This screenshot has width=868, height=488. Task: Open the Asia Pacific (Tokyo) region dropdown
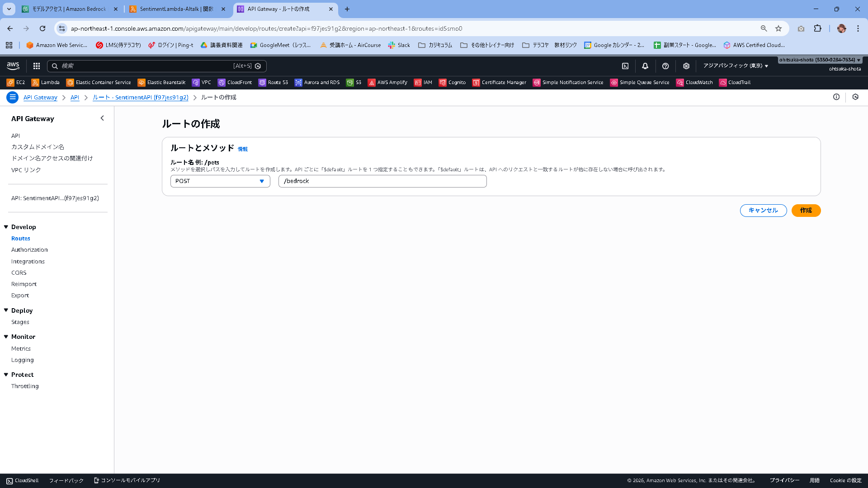pyautogui.click(x=736, y=66)
